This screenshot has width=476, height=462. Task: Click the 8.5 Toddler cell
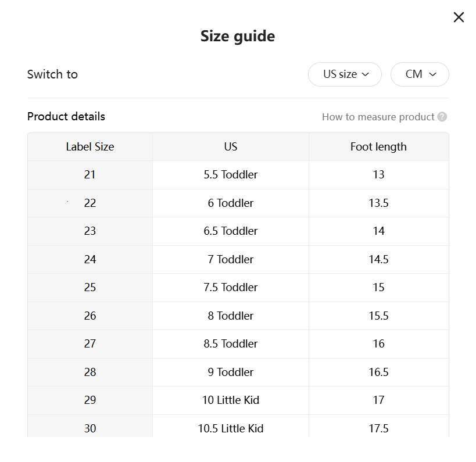click(x=231, y=344)
